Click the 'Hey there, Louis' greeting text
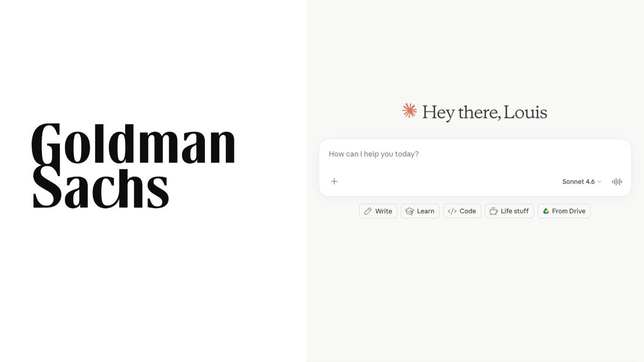Screen dimensions: 644x362 coord(485,113)
